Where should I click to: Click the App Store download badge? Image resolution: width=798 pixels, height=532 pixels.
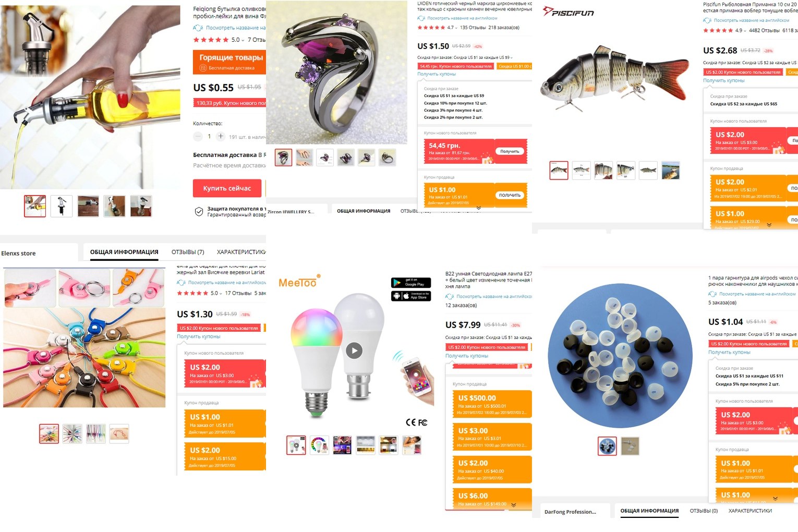coord(411,296)
